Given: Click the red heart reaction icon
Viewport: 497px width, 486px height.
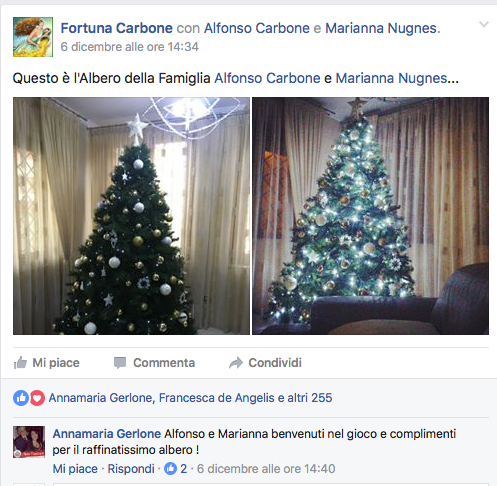Looking at the screenshot, I should point(37,398).
